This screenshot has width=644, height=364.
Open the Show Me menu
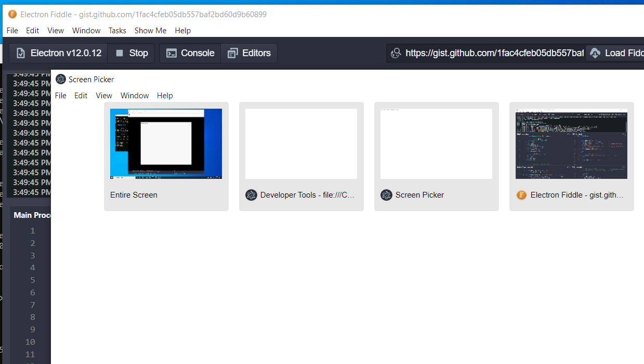[x=150, y=30]
